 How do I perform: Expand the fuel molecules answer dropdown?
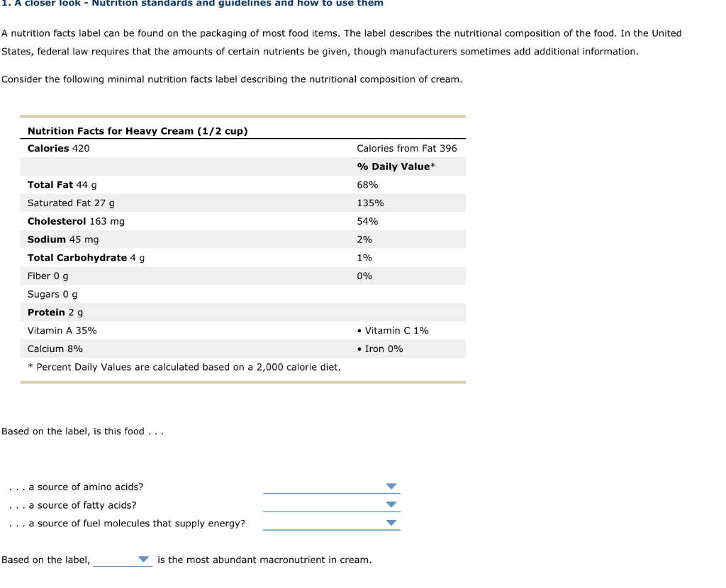[x=332, y=524]
